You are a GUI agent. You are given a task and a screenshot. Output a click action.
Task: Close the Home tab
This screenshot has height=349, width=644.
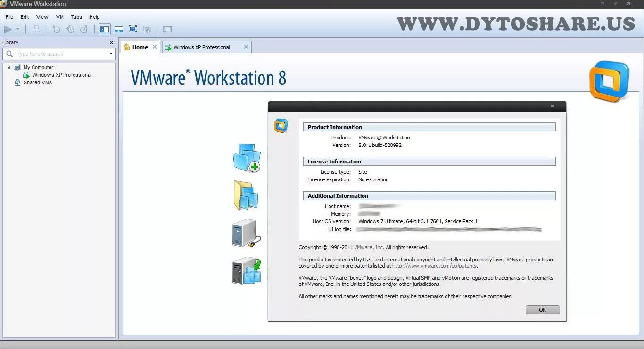click(x=155, y=47)
